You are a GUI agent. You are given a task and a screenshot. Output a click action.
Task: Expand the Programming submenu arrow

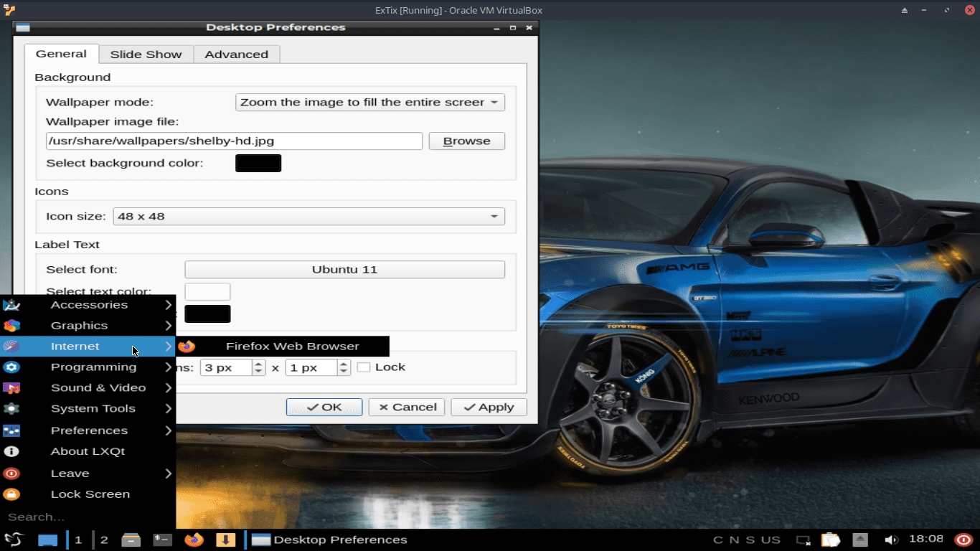169,367
